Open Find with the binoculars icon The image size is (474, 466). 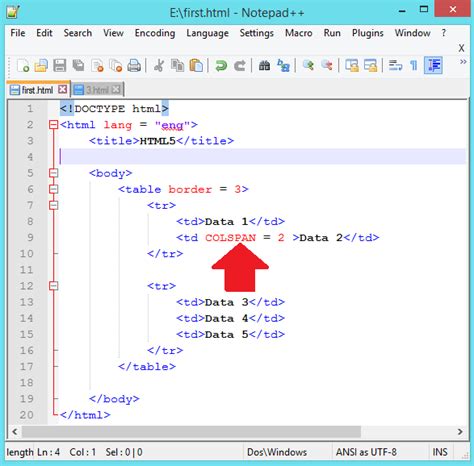(264, 65)
